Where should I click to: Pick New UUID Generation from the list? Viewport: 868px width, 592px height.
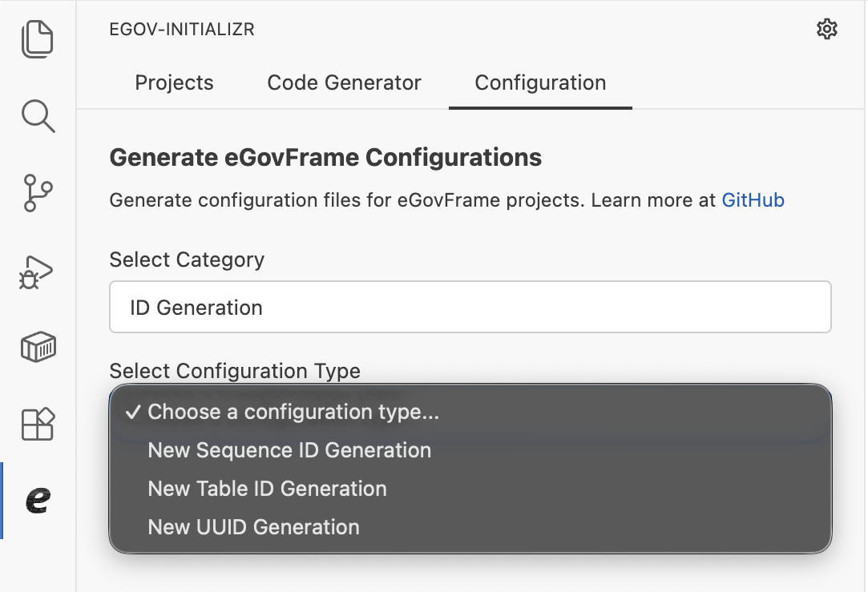[253, 527]
